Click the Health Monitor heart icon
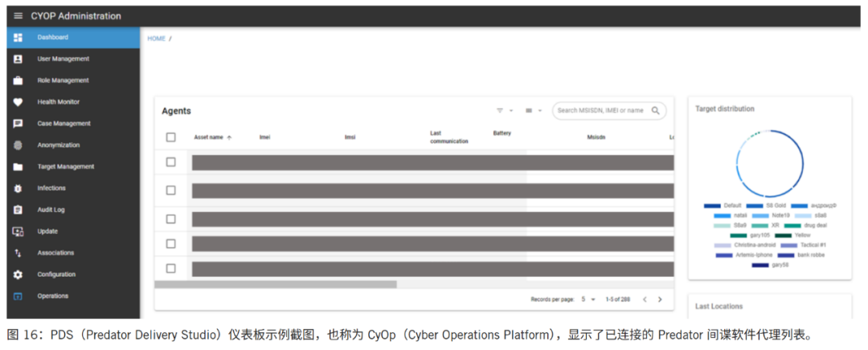 pyautogui.click(x=18, y=102)
